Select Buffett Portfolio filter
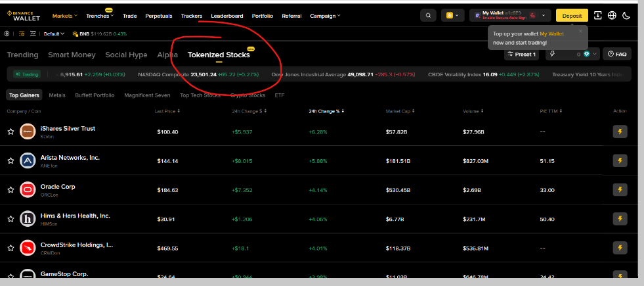Viewport: 644px width, 286px height. tap(95, 95)
